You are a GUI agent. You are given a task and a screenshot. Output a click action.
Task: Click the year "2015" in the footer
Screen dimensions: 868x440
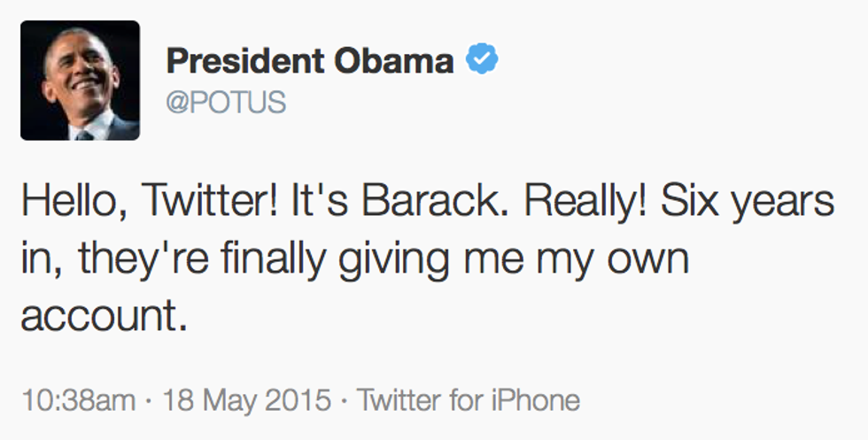pyautogui.click(x=298, y=400)
